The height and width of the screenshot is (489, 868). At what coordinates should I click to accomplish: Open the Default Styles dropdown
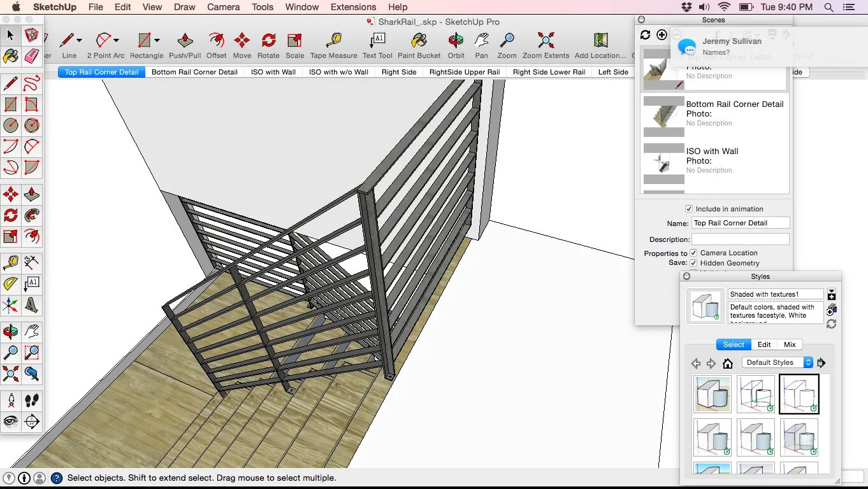click(x=778, y=363)
